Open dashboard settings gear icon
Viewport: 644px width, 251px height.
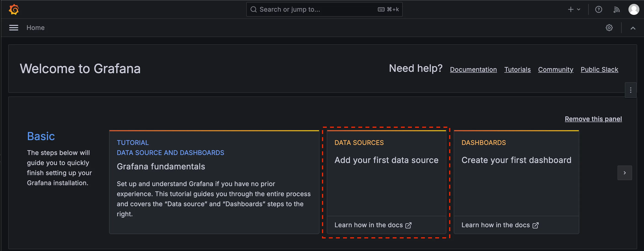[x=609, y=28]
